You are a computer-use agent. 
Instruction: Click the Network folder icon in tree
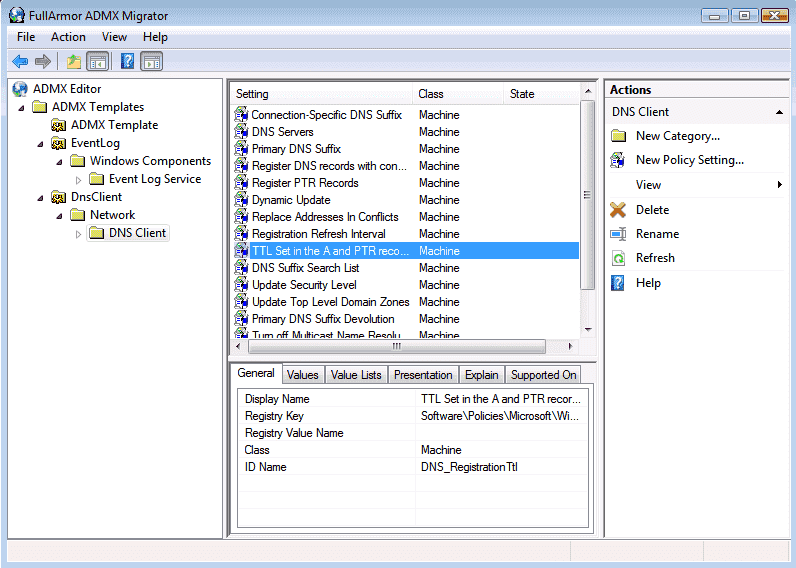click(x=78, y=215)
